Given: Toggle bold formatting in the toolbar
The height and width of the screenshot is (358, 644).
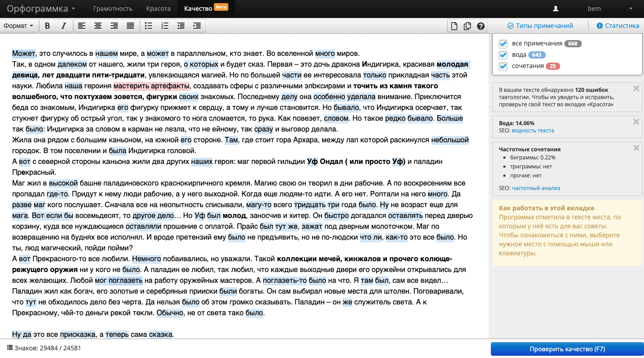Looking at the screenshot, I should pos(47,26).
